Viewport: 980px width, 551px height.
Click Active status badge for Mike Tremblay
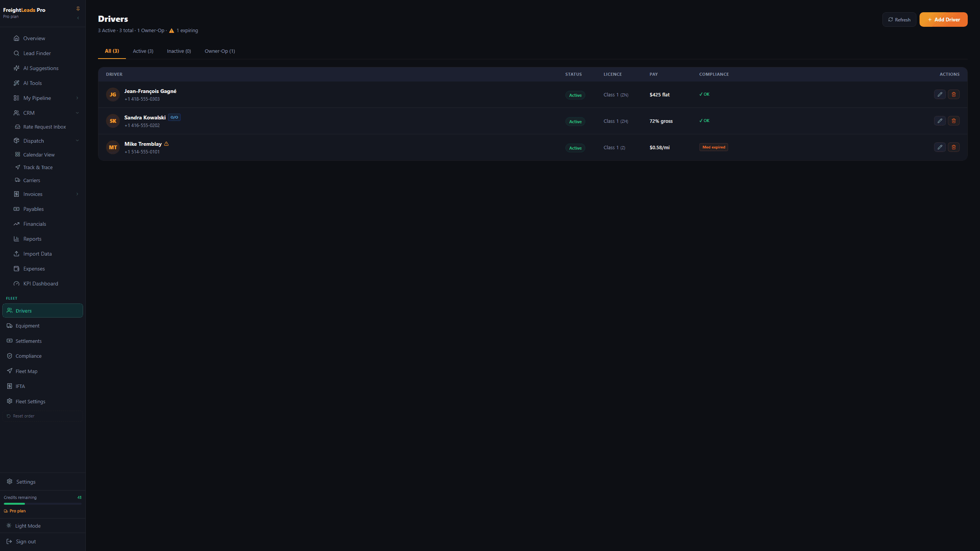(575, 148)
